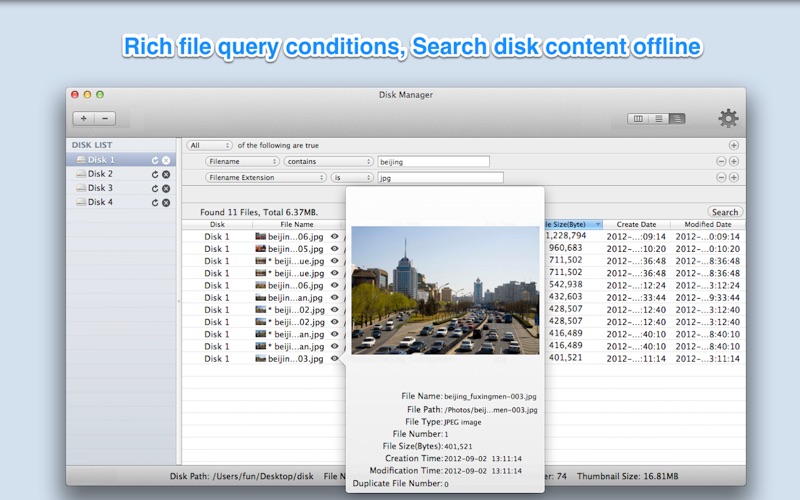This screenshot has width=800, height=500.
Task: Open the contains operator dropdown
Action: pyautogui.click(x=327, y=161)
